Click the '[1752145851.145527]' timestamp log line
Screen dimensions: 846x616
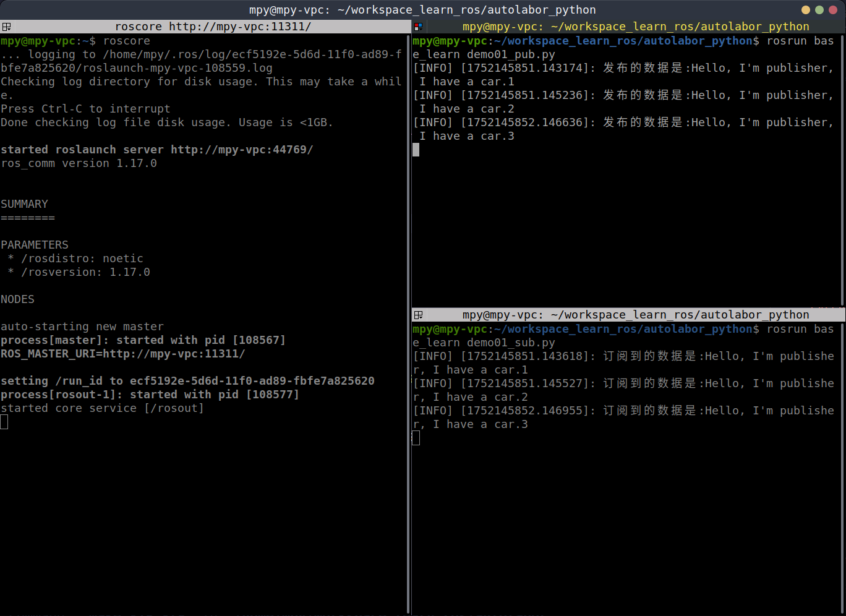tap(623, 383)
